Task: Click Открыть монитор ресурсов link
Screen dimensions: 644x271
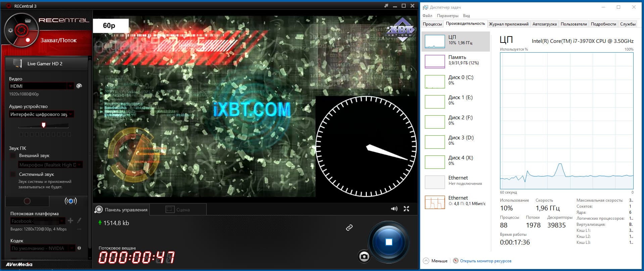Action: [486, 261]
